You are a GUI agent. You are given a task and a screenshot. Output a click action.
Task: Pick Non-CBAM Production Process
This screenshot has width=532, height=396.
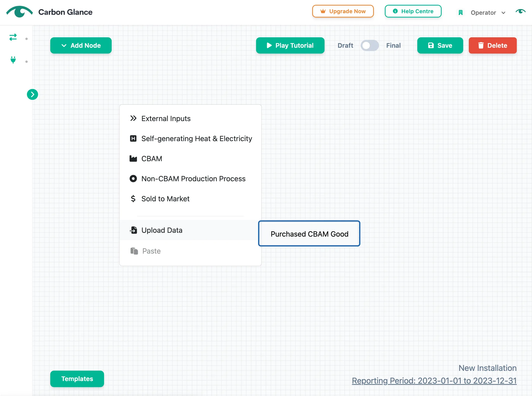click(190, 179)
